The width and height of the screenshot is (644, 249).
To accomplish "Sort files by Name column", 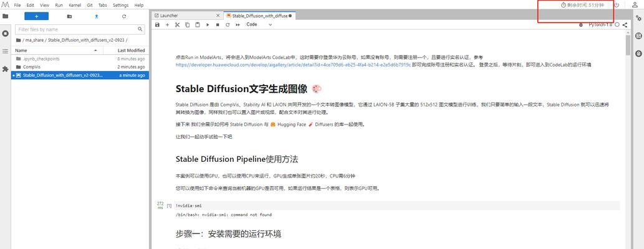I will (x=57, y=50).
